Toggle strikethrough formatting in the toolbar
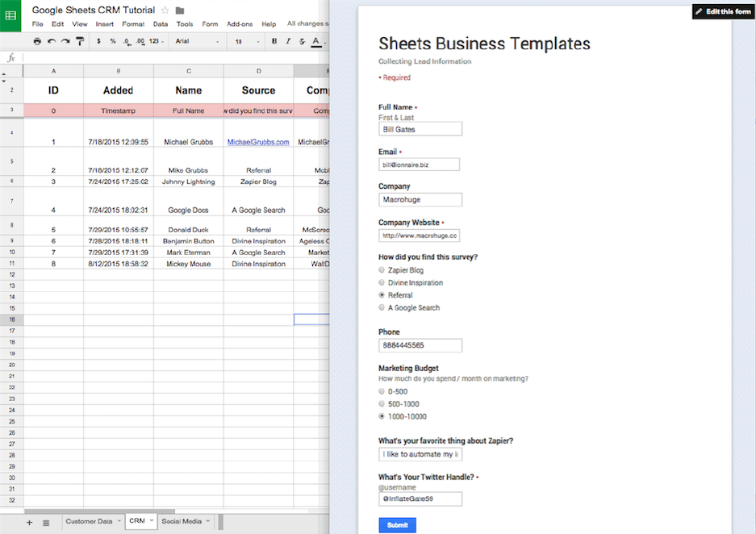Viewport: 756px width, 534px height. tap(302, 41)
